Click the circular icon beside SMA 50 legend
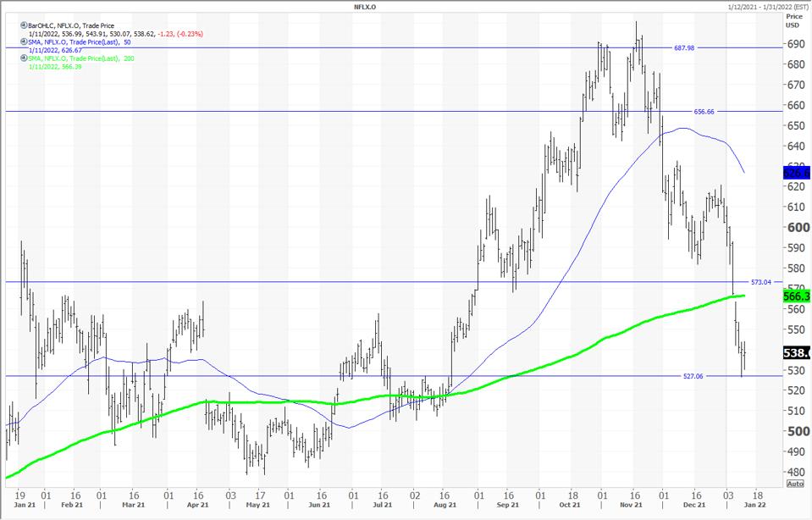Viewport: 812px width, 520px height. pyautogui.click(x=24, y=42)
